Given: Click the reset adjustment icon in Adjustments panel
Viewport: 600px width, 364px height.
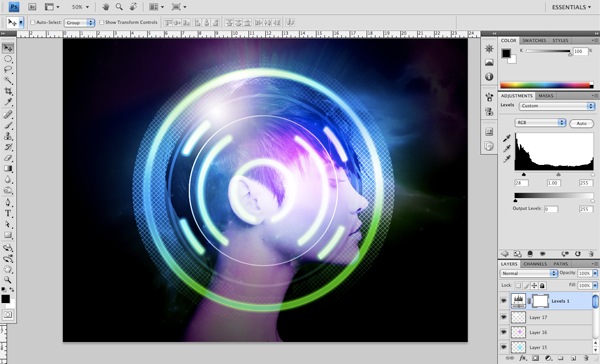Looking at the screenshot, I should [577, 254].
